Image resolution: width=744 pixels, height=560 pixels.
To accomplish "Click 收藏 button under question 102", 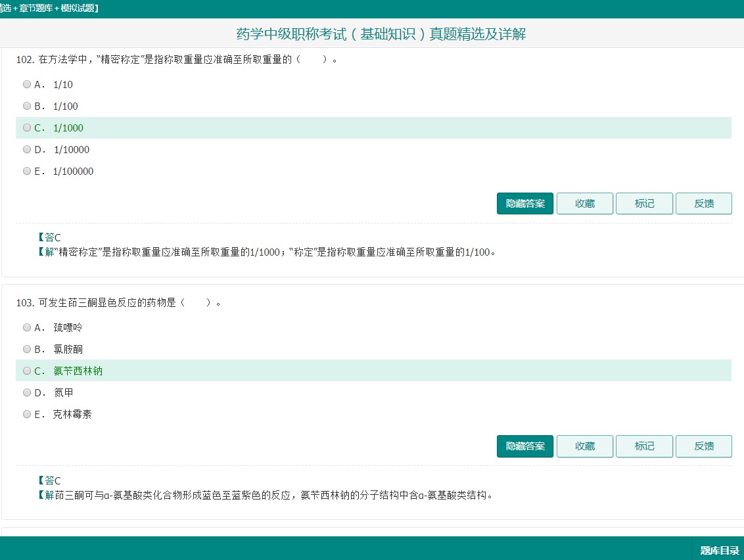I will click(x=584, y=204).
